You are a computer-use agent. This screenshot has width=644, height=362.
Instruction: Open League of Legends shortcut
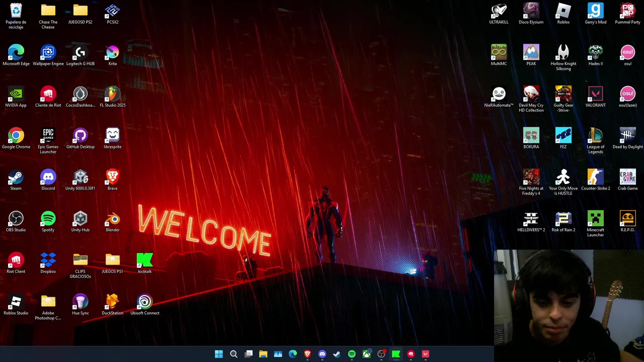tap(596, 141)
